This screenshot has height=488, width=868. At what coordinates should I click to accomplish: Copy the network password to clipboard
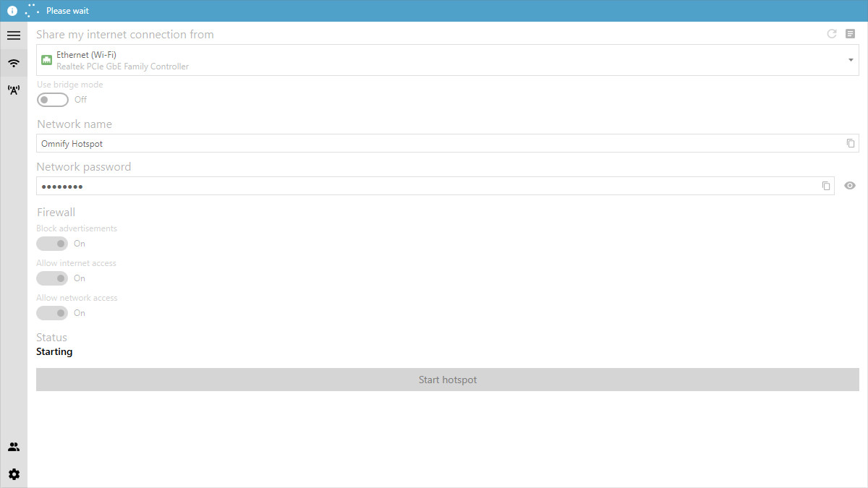[826, 186]
